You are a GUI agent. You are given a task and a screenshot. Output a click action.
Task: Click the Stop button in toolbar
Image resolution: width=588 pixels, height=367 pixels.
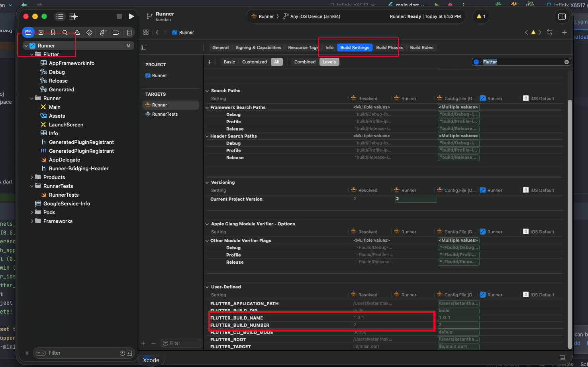click(119, 16)
